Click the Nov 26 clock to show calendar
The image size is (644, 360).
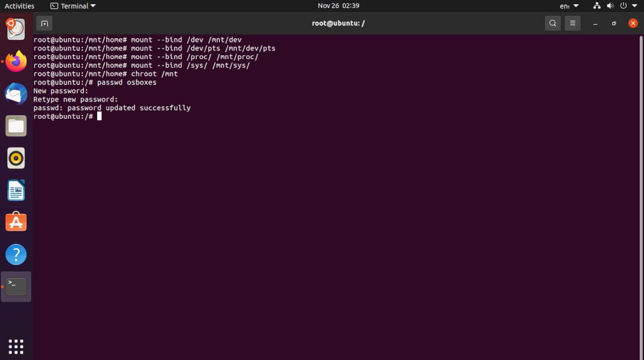point(339,6)
